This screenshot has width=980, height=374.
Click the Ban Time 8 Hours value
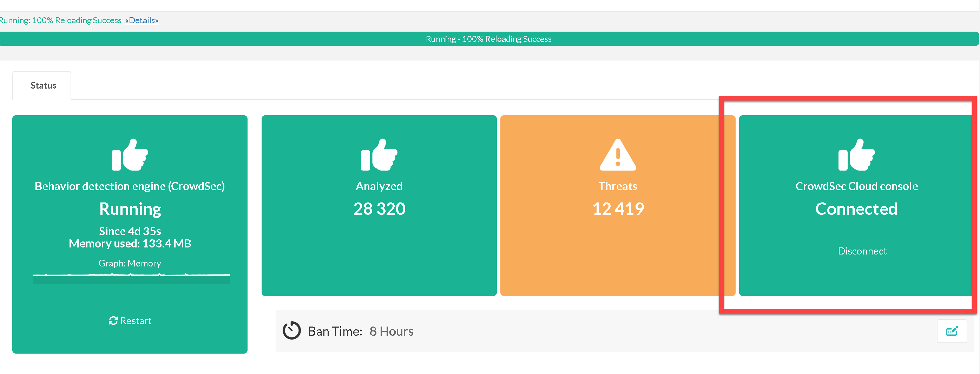click(391, 331)
